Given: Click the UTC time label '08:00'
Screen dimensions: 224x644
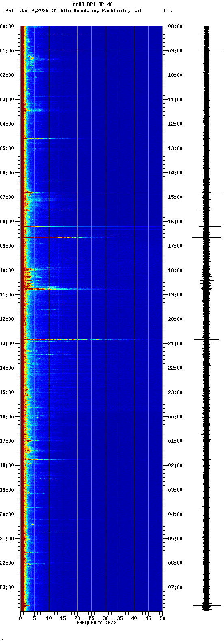Looking at the screenshot, I should (175, 26).
